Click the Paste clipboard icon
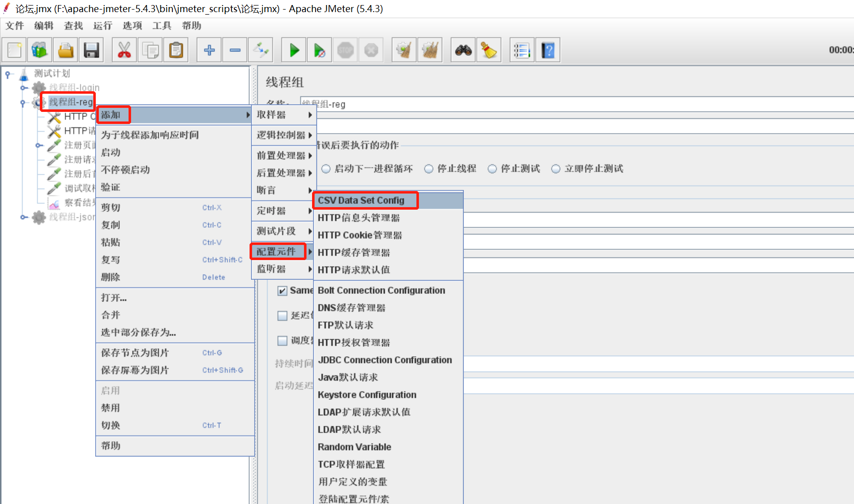This screenshot has width=854, height=504. (176, 50)
